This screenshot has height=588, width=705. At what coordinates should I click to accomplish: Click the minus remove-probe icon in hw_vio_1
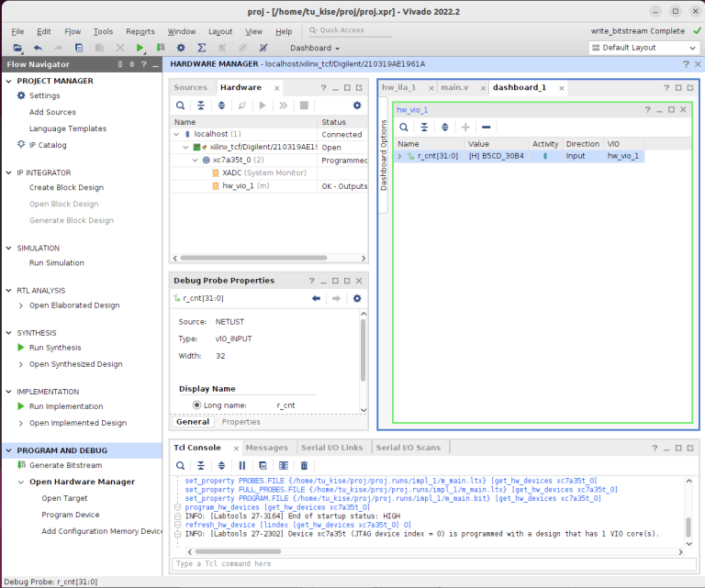pyautogui.click(x=487, y=127)
